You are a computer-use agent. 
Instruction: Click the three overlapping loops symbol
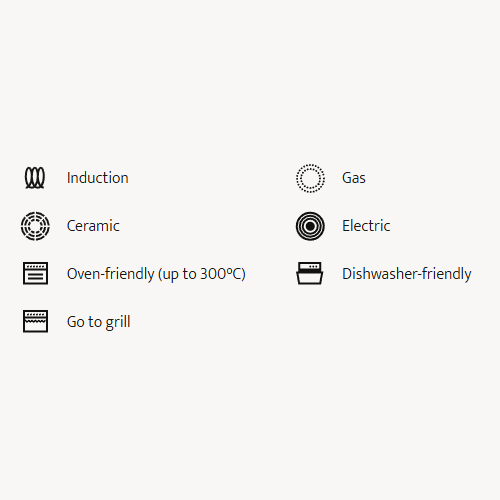35,178
